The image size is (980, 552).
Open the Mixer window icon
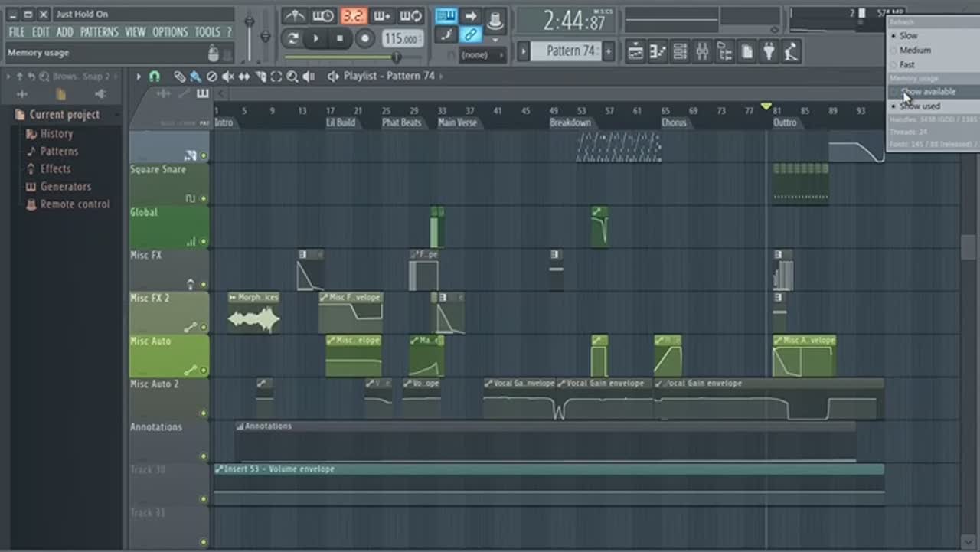(x=702, y=52)
